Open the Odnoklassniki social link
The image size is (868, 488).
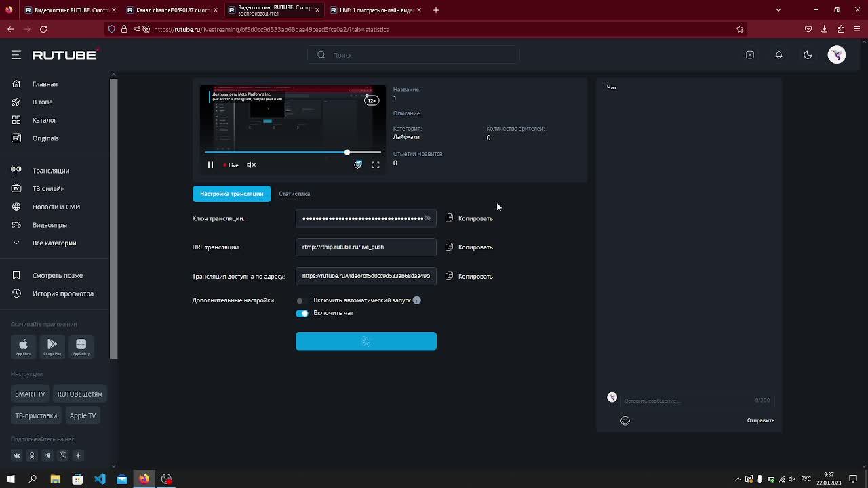click(32, 455)
